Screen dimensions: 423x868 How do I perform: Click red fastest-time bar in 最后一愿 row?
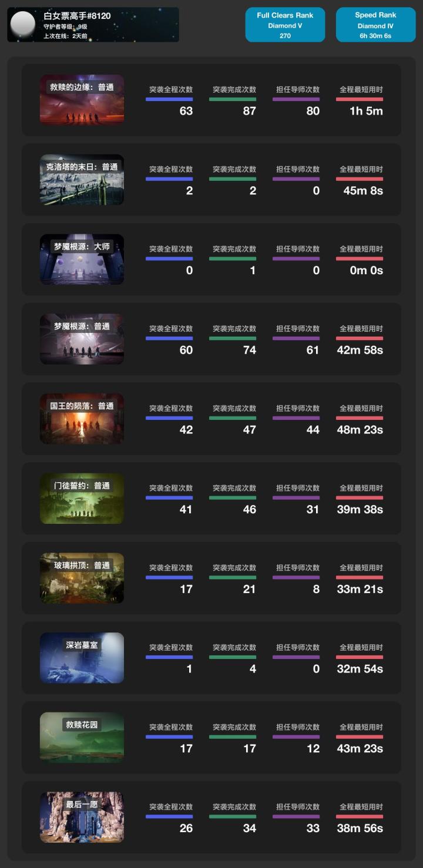pos(360,817)
